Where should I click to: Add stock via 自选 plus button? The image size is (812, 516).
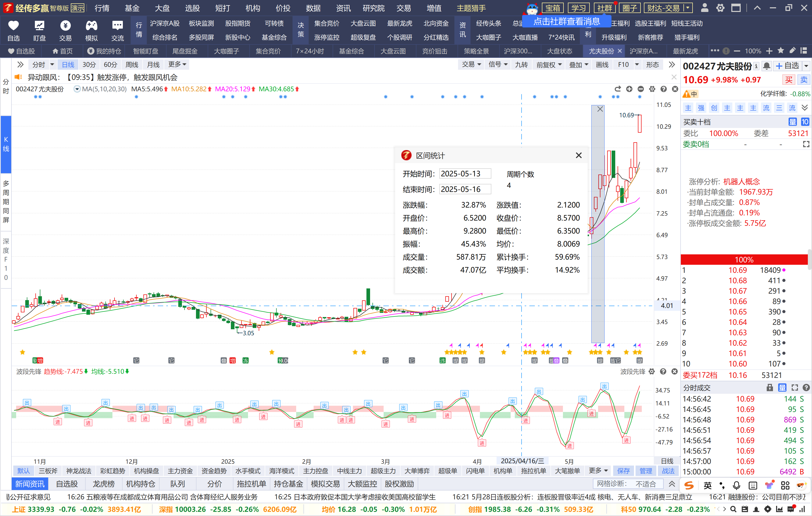[x=787, y=66]
